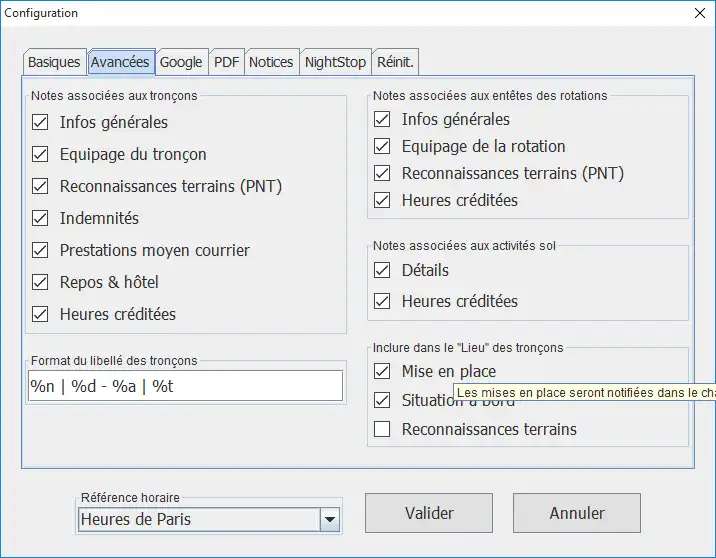Disable Reconnaissances terrains (PNT) for tronçons
Screen dimensions: 716x558
[41, 186]
